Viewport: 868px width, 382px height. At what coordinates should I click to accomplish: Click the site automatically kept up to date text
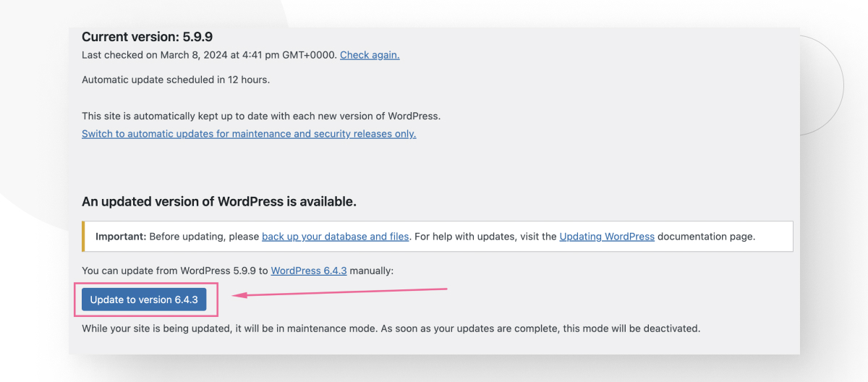261,116
